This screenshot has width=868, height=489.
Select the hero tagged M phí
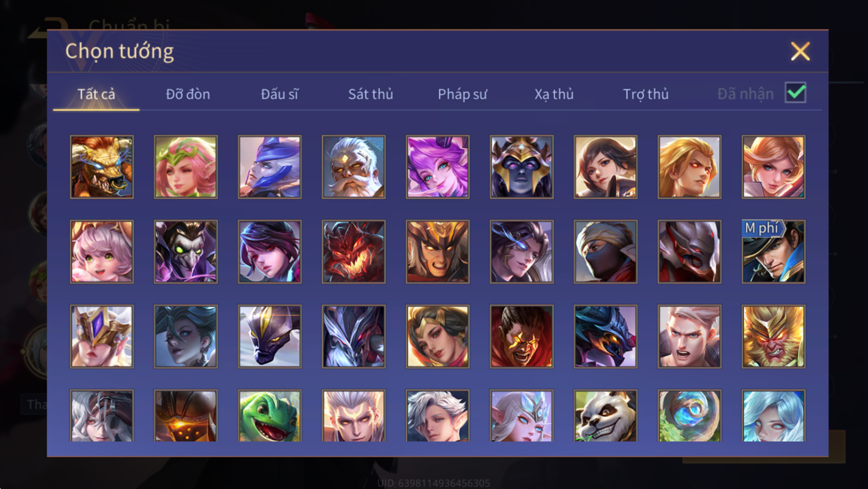click(x=774, y=252)
